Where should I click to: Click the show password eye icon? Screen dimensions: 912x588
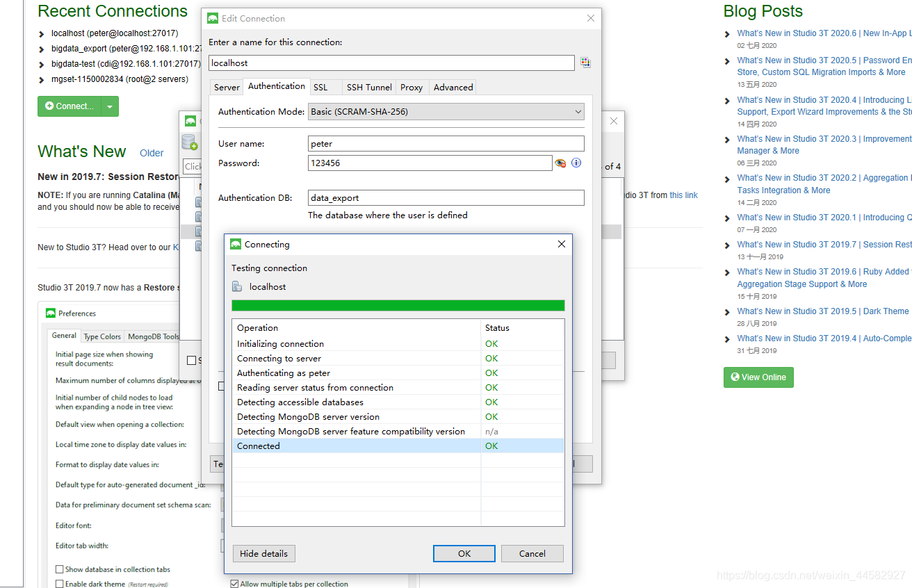pos(560,163)
